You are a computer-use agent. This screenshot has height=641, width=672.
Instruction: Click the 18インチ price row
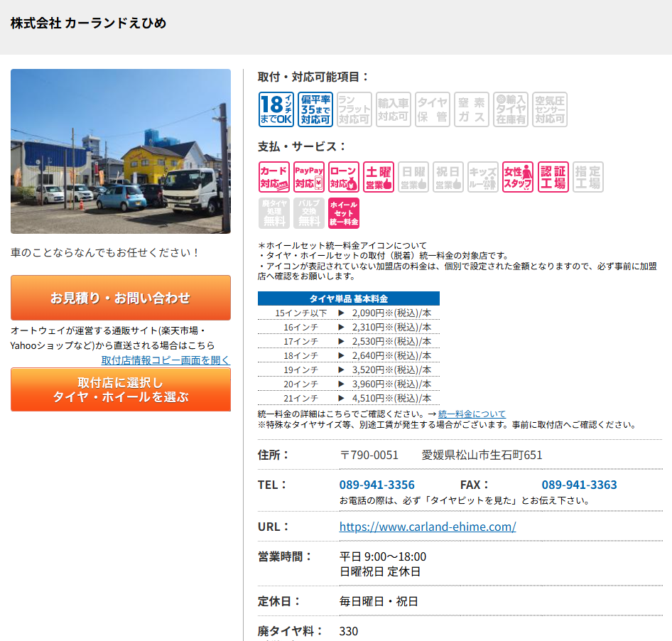click(x=348, y=355)
